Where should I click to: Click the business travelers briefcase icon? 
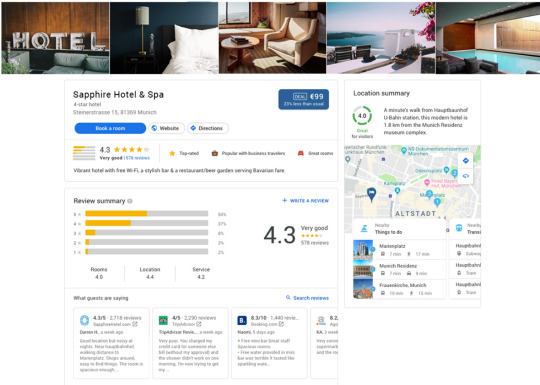click(x=215, y=153)
